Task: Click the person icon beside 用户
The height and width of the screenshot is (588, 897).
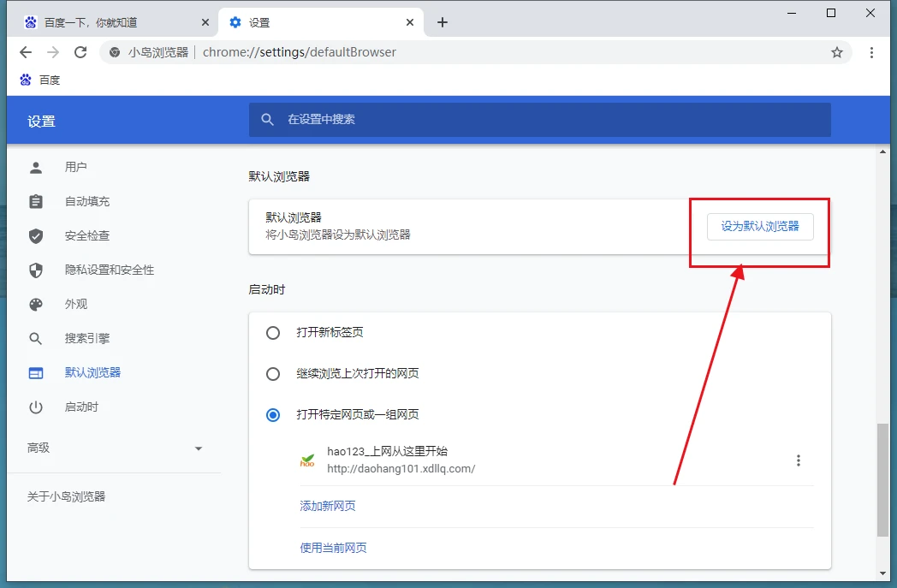Action: pyautogui.click(x=36, y=167)
